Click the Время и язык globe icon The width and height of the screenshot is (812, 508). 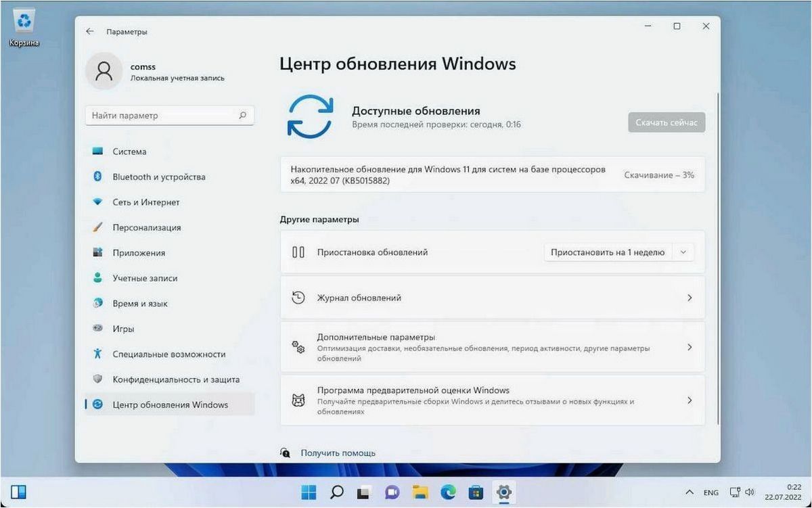click(97, 304)
